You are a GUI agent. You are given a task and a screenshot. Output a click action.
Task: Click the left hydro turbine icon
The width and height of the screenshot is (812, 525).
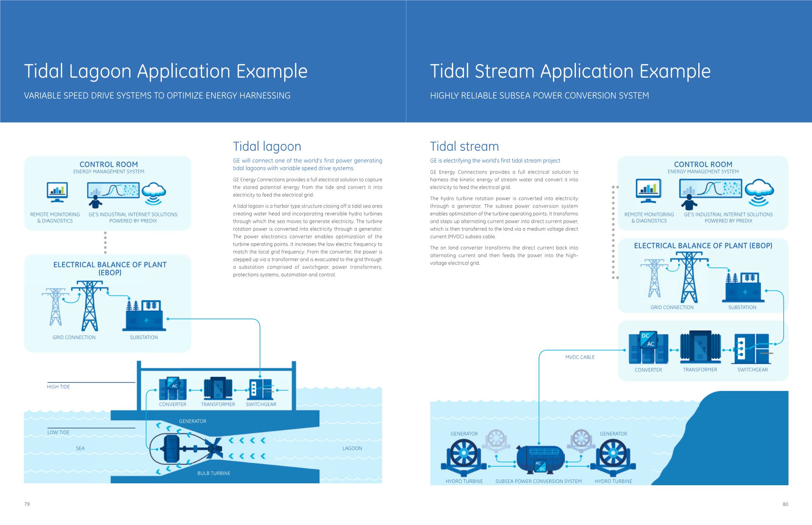(x=464, y=457)
